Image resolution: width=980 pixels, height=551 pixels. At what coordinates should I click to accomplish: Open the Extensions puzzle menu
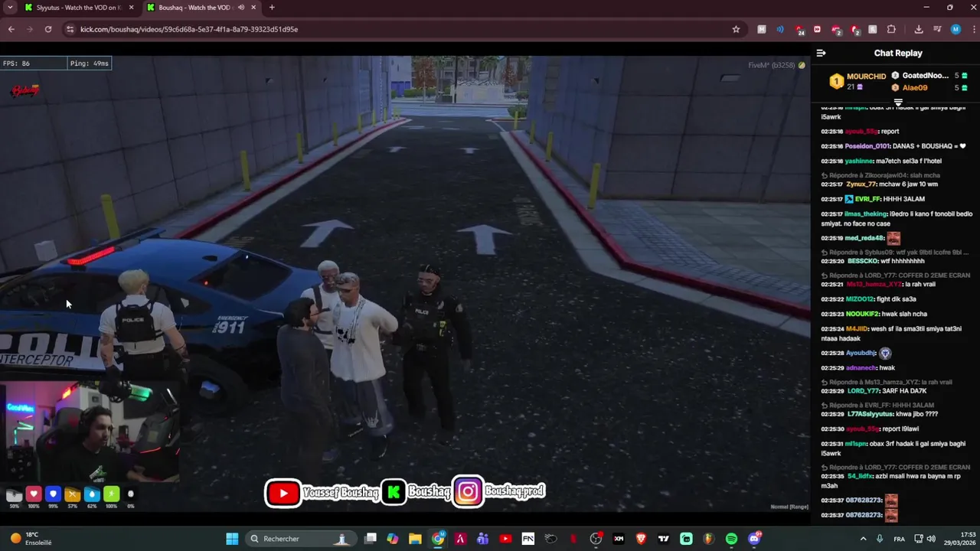click(891, 29)
